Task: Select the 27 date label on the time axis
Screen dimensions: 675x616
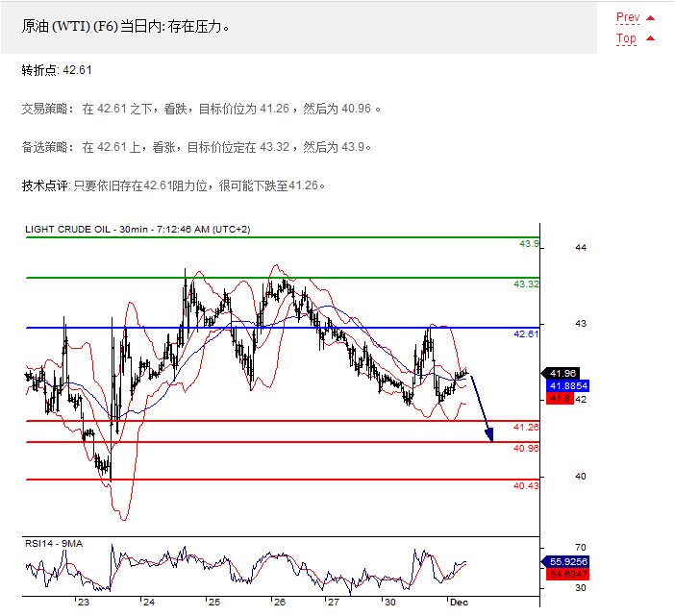Action: pos(334,603)
